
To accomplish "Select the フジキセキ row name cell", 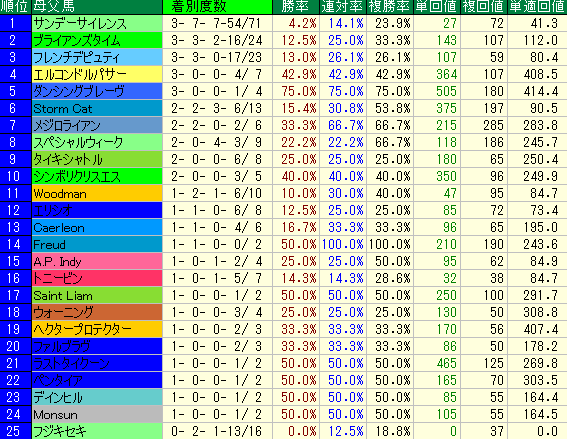I will (x=97, y=431).
